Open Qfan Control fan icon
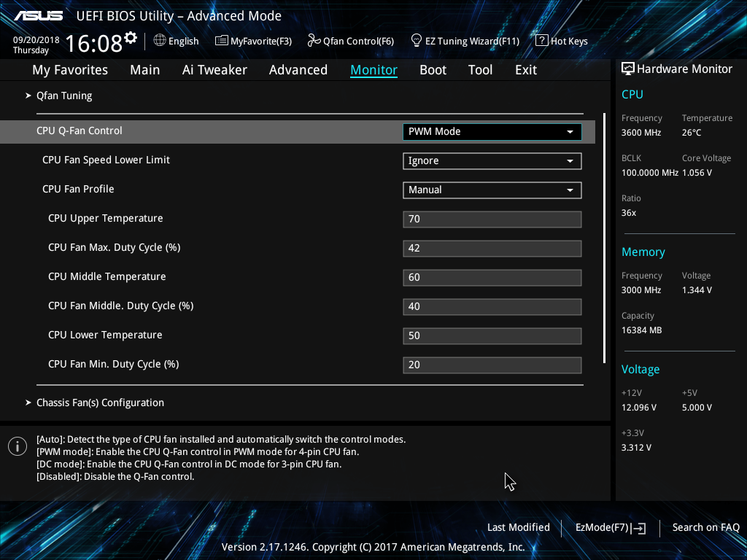 point(314,41)
